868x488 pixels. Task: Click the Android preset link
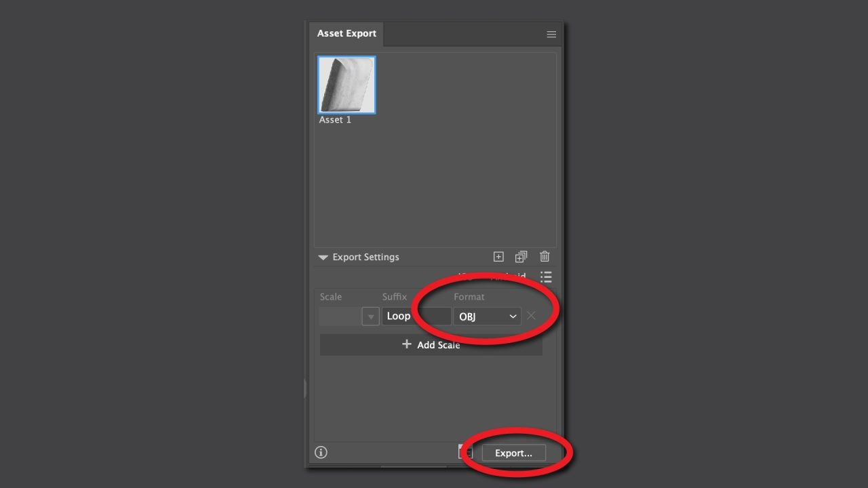coord(509,277)
